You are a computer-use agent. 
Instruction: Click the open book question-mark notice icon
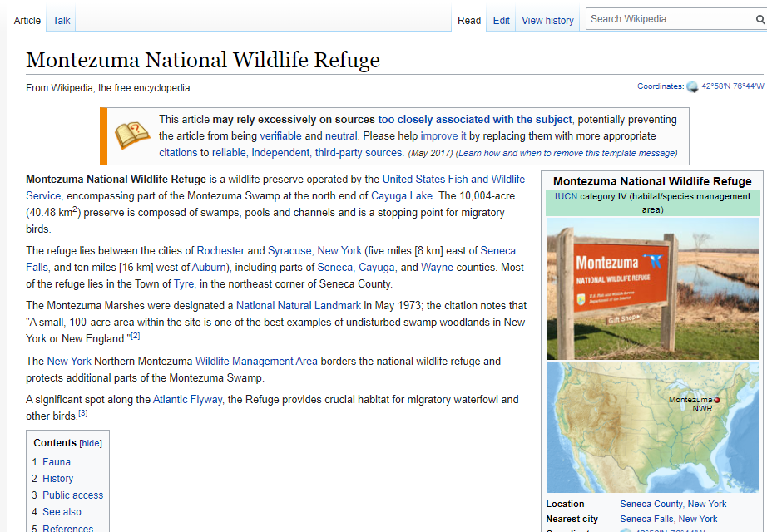coord(132,135)
